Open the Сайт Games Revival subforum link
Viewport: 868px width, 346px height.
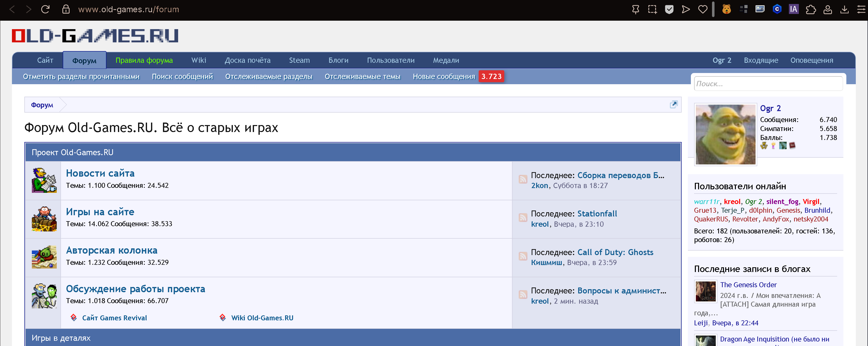pyautogui.click(x=114, y=318)
